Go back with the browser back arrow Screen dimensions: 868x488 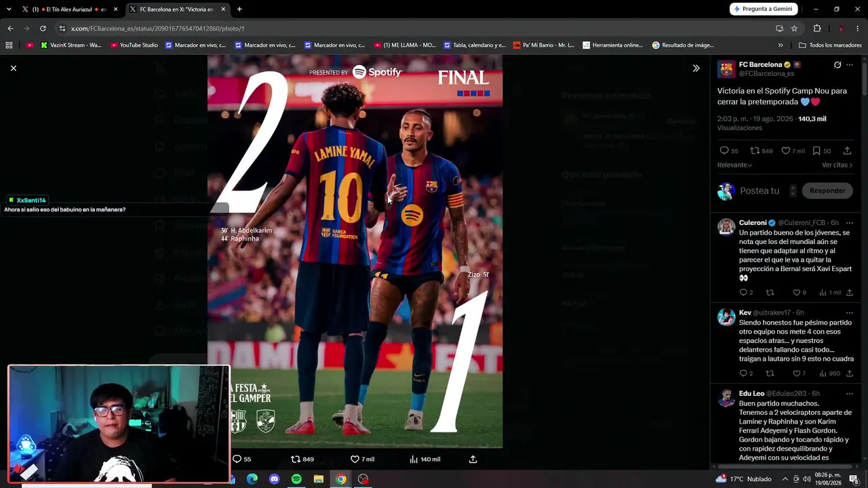10,28
